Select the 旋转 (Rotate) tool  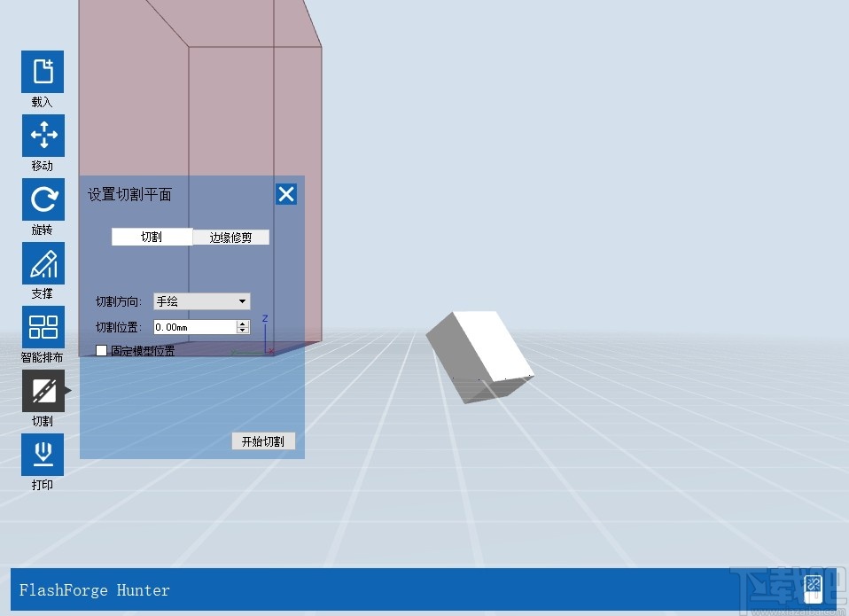pyautogui.click(x=43, y=199)
